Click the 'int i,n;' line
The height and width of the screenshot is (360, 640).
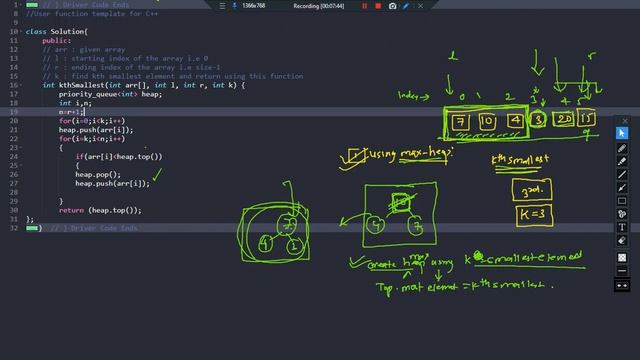click(75, 103)
